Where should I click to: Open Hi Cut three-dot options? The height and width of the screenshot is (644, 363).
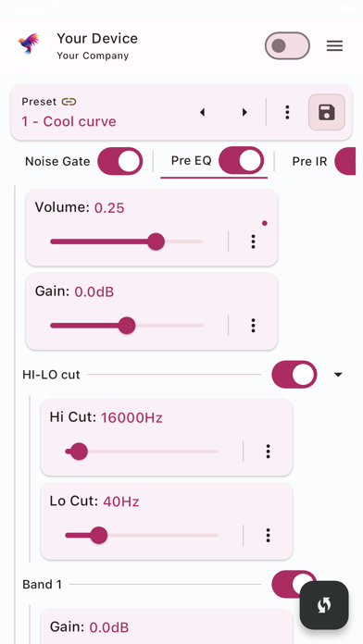point(268,452)
